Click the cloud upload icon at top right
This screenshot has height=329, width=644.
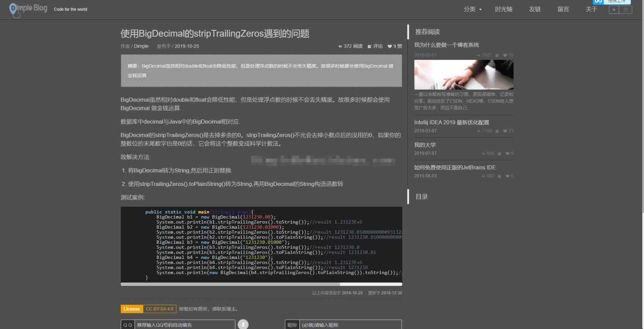point(598,1)
